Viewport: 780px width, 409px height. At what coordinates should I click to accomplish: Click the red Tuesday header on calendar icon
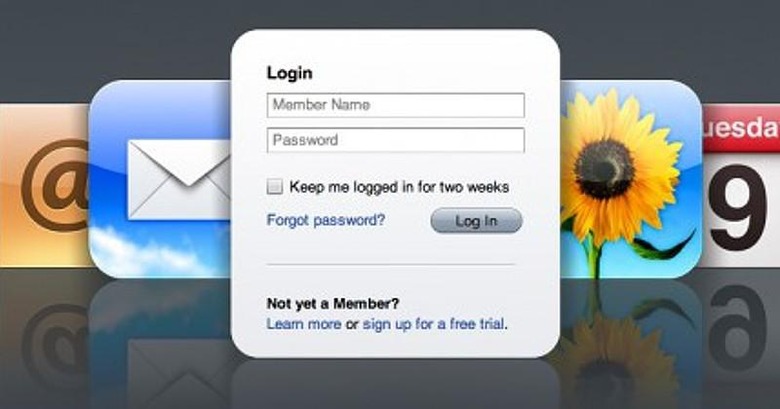(x=741, y=128)
